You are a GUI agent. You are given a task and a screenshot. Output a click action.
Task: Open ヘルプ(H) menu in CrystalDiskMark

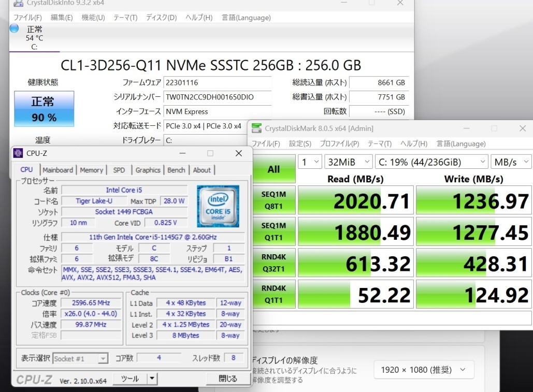coord(414,143)
